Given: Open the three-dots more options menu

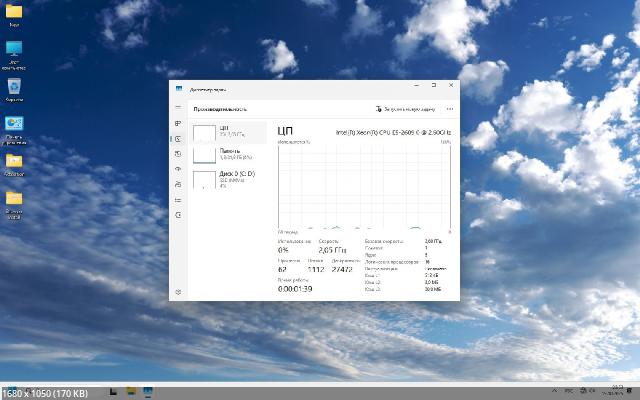Looking at the screenshot, I should tap(450, 109).
